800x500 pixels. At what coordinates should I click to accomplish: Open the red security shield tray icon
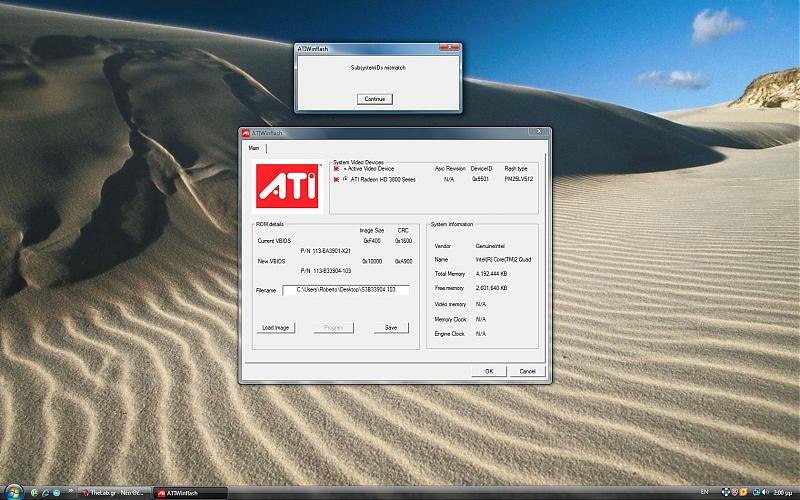click(735, 492)
